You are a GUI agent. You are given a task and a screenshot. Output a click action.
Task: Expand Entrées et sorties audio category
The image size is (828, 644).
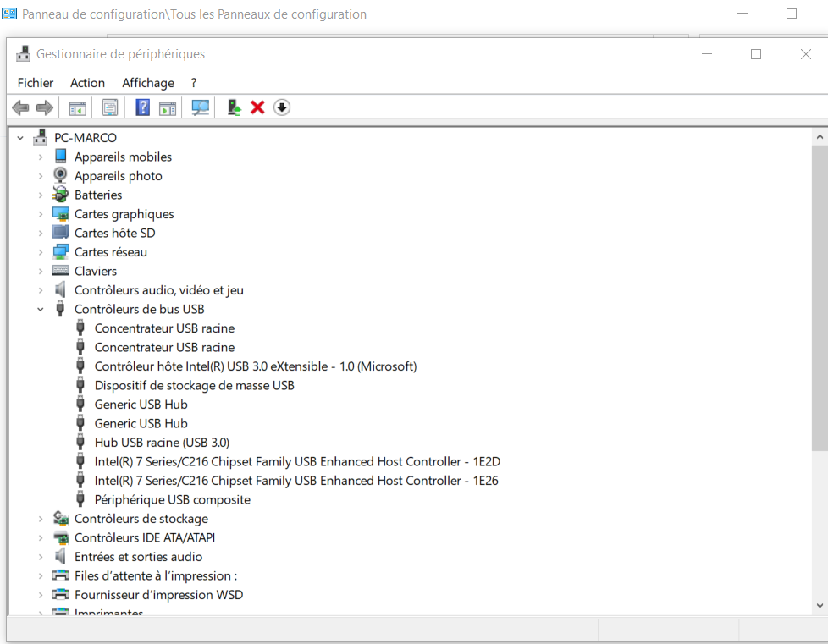(x=41, y=557)
